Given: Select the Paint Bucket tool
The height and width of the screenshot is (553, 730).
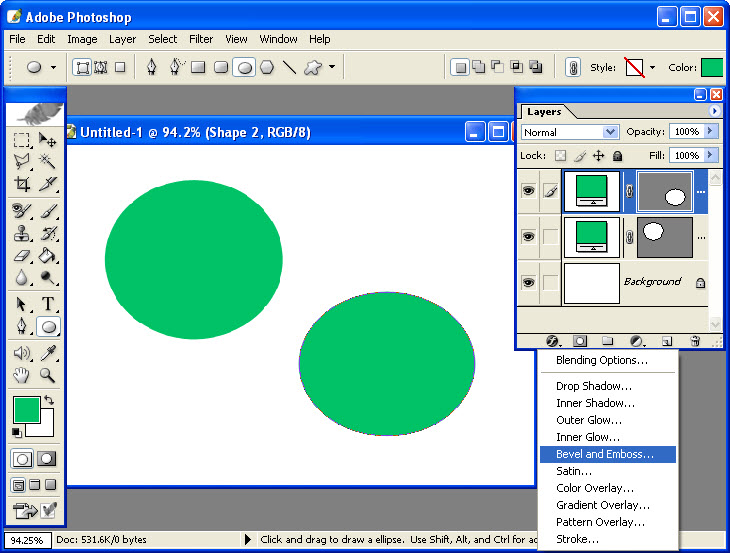Looking at the screenshot, I should 47,256.
